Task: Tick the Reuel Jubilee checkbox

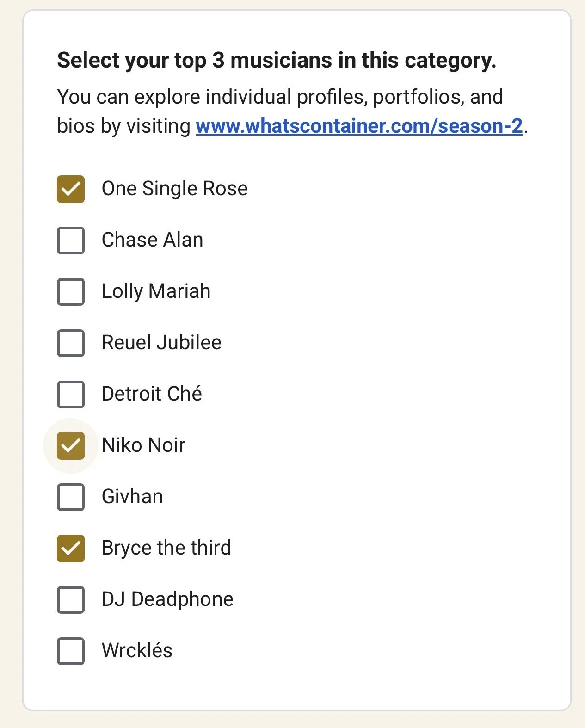Action: [x=71, y=343]
